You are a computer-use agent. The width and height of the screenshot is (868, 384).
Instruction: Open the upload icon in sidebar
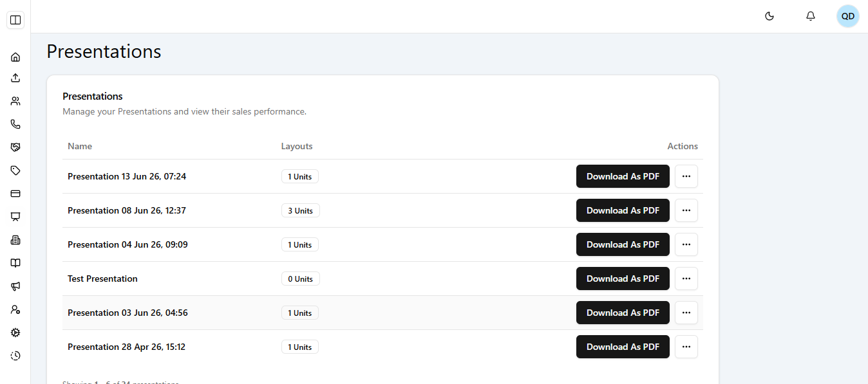pos(15,78)
